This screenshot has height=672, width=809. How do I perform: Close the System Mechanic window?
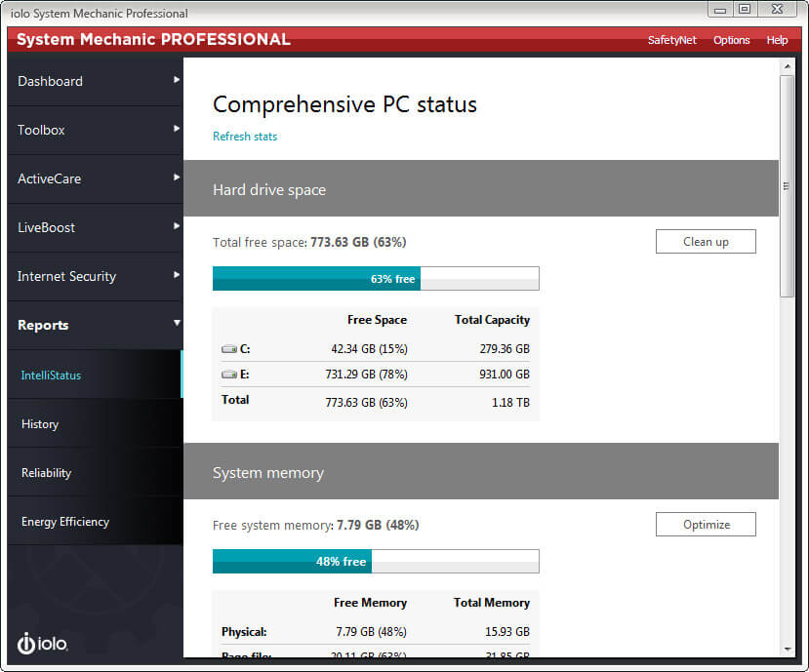[x=778, y=10]
